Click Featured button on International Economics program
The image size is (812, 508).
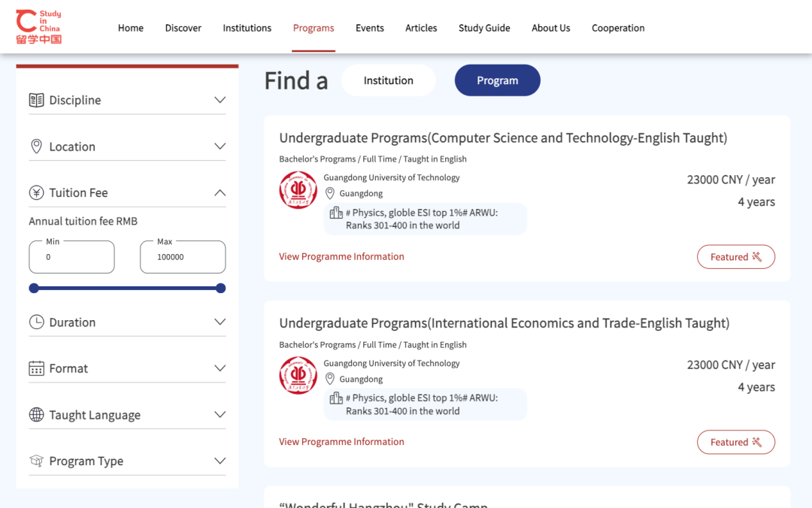pyautogui.click(x=735, y=442)
